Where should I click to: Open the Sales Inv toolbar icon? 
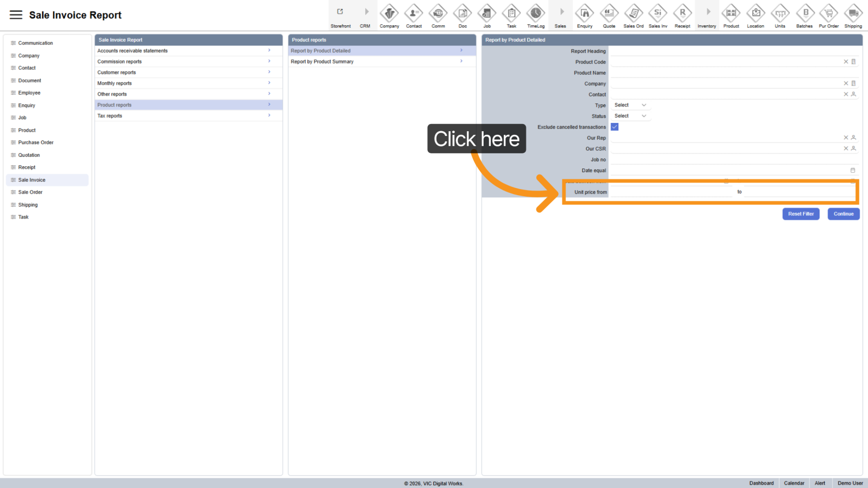click(658, 15)
